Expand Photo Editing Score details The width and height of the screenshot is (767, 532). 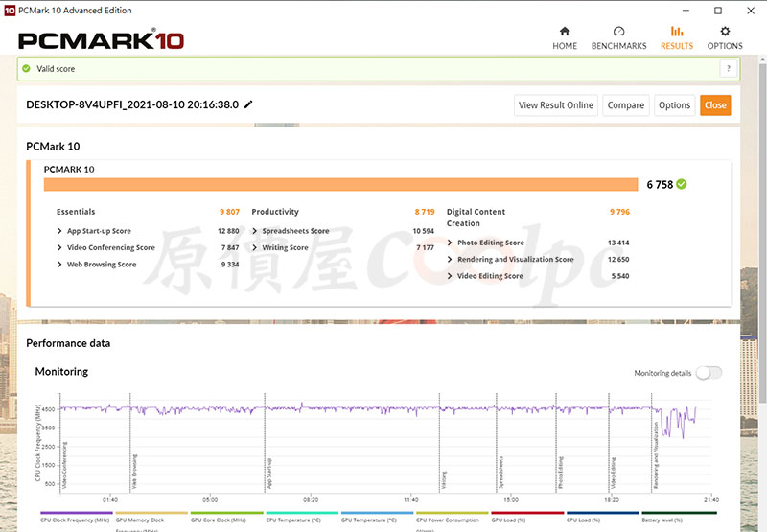pyautogui.click(x=450, y=243)
